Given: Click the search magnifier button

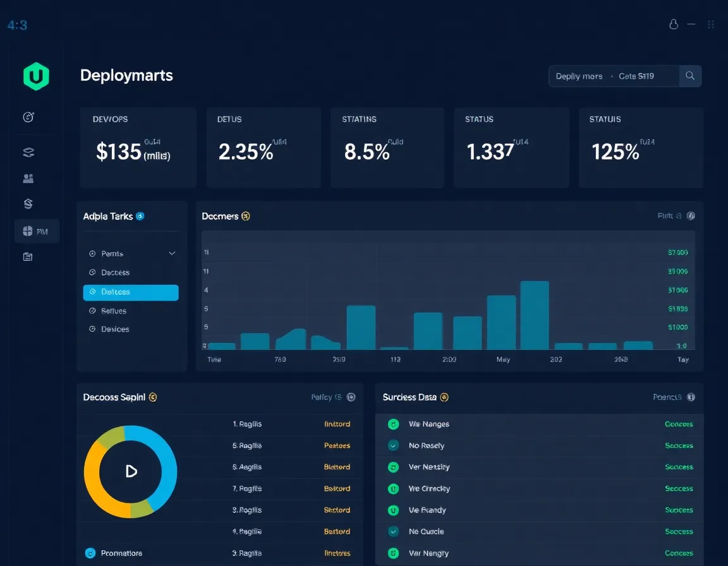Looking at the screenshot, I should tap(690, 76).
